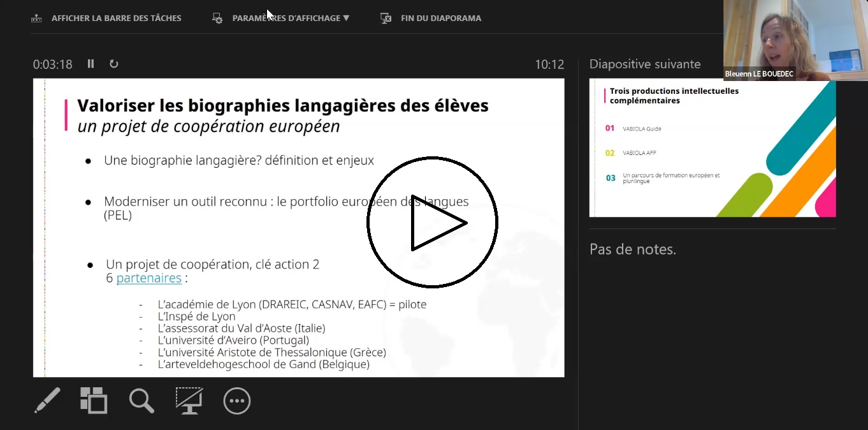Click the Diapositive suivante label
Screen dimensions: 868x430
point(645,64)
